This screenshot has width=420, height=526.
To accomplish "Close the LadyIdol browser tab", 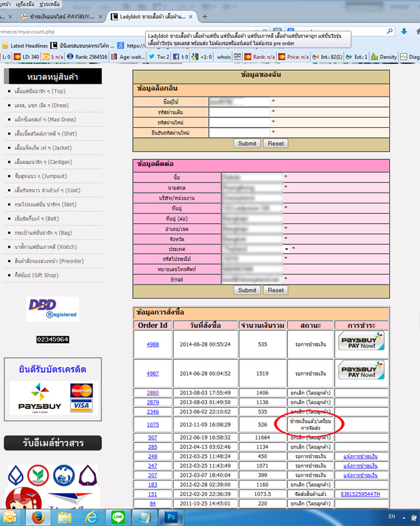I will pyautogui.click(x=191, y=16).
